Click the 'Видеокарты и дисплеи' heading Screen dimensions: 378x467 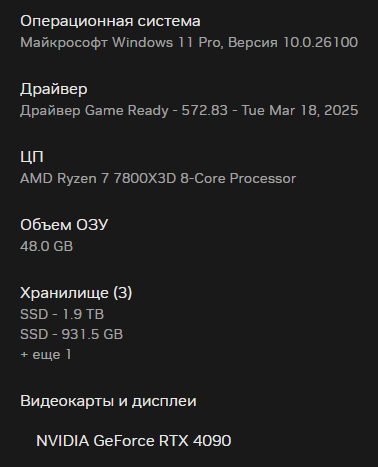[108, 401]
